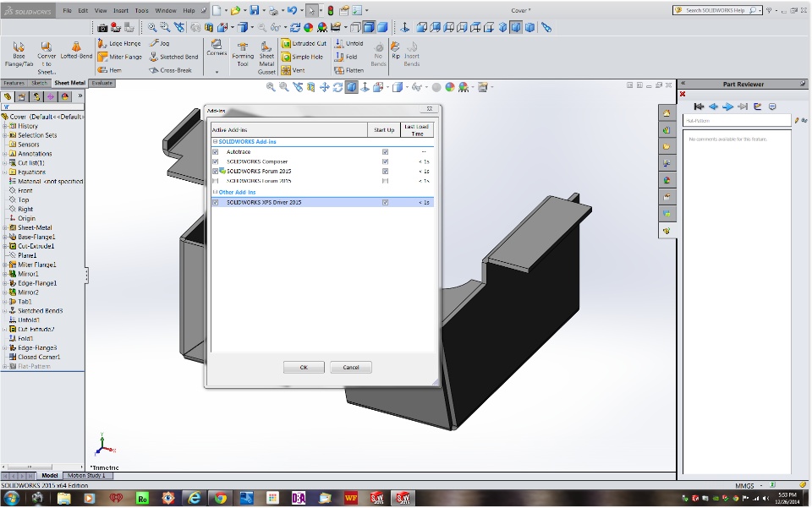Image resolution: width=812 pixels, height=508 pixels.
Task: Select the Unfold tool
Action: [x=348, y=43]
